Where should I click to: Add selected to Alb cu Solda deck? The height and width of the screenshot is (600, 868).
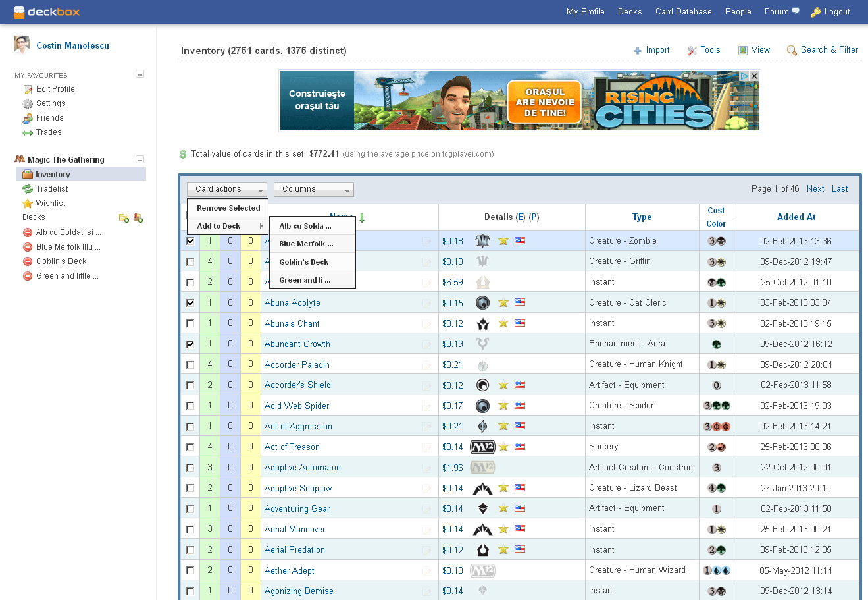point(313,226)
